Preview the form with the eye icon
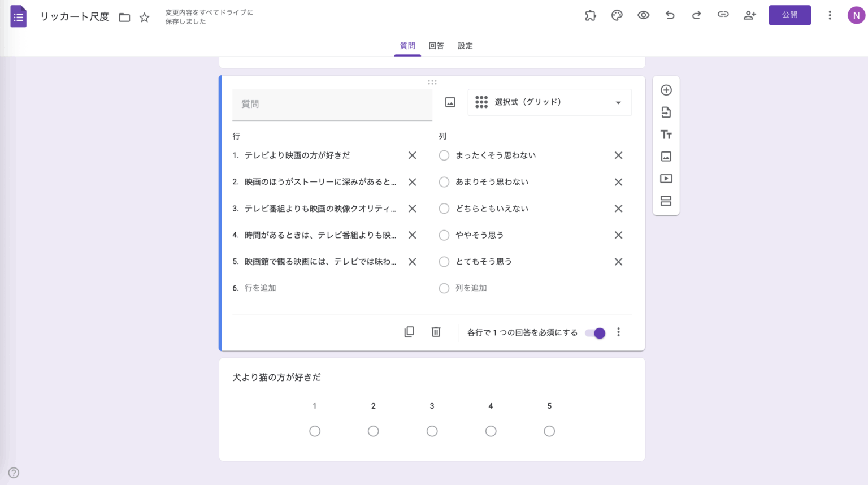The height and width of the screenshot is (485, 868). (x=643, y=15)
